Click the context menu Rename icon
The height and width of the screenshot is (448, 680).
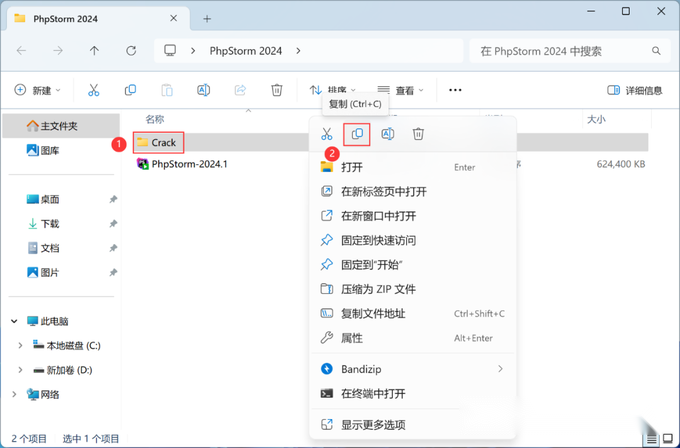tap(387, 134)
